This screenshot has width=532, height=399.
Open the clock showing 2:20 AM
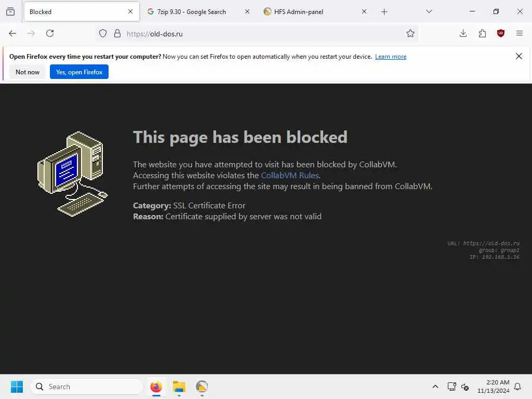pos(494,387)
